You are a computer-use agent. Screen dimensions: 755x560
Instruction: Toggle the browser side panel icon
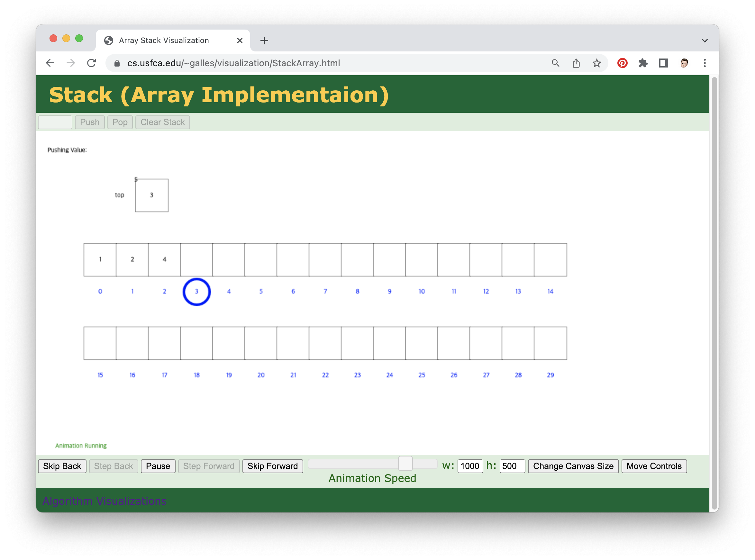(x=663, y=63)
